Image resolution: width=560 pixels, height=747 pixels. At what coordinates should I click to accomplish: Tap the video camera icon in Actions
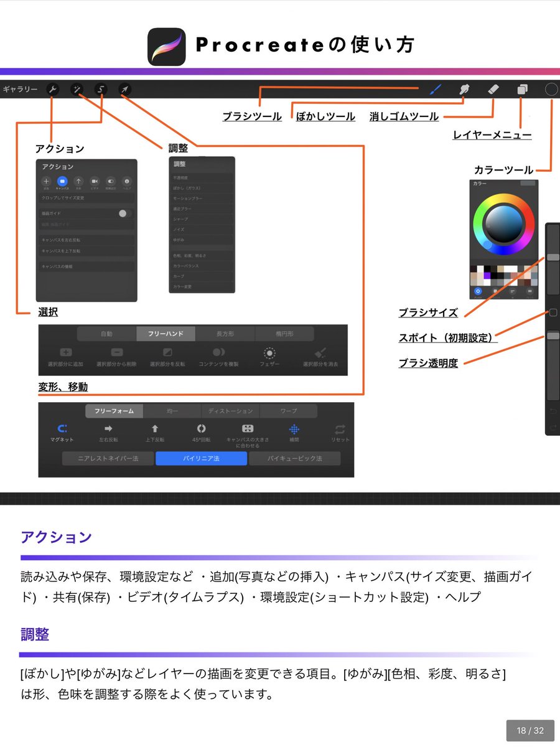click(95, 181)
